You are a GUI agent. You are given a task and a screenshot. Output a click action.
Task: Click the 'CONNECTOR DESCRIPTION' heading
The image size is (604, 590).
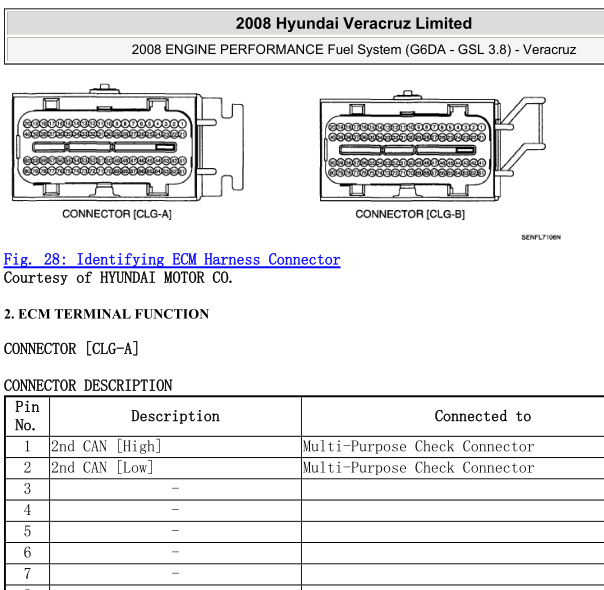tap(88, 385)
